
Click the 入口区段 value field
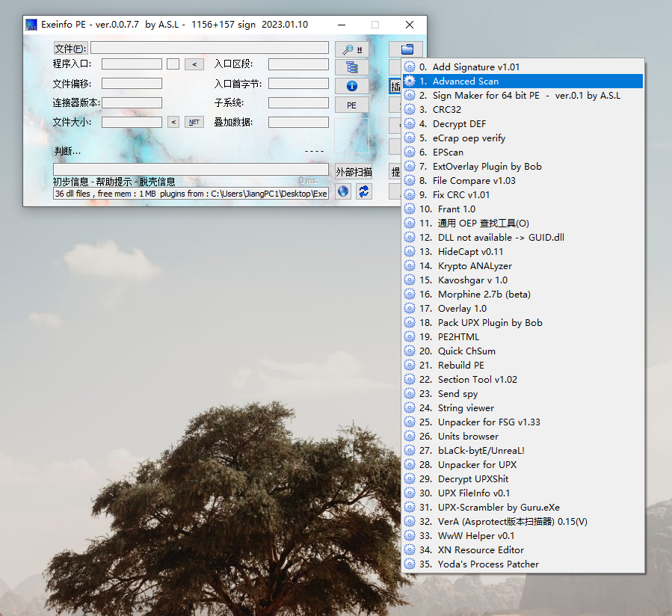point(298,64)
